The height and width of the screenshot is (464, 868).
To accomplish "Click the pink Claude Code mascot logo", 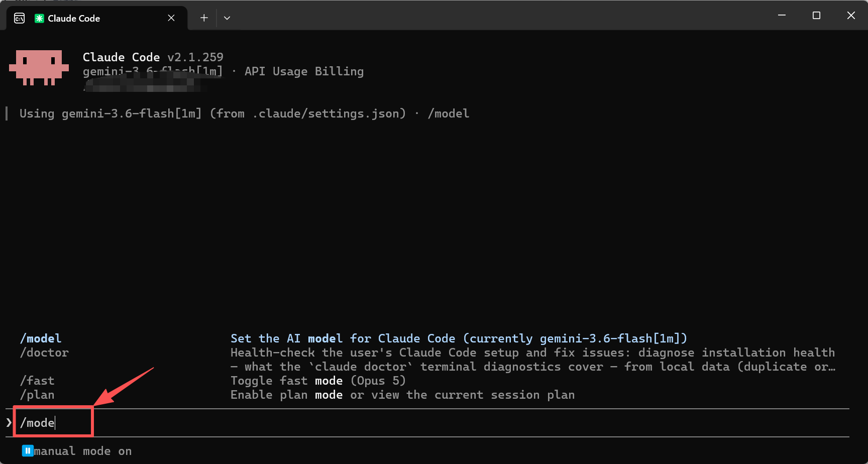I will pos(39,67).
